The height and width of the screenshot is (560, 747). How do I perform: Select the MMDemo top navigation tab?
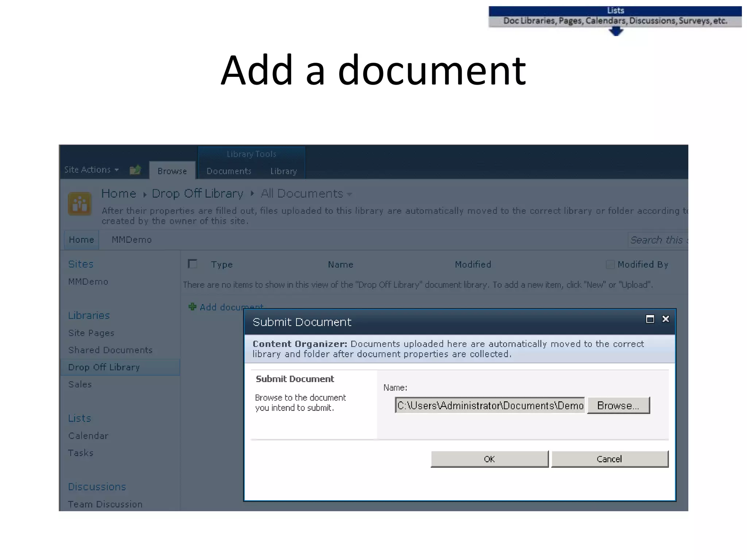tap(132, 240)
